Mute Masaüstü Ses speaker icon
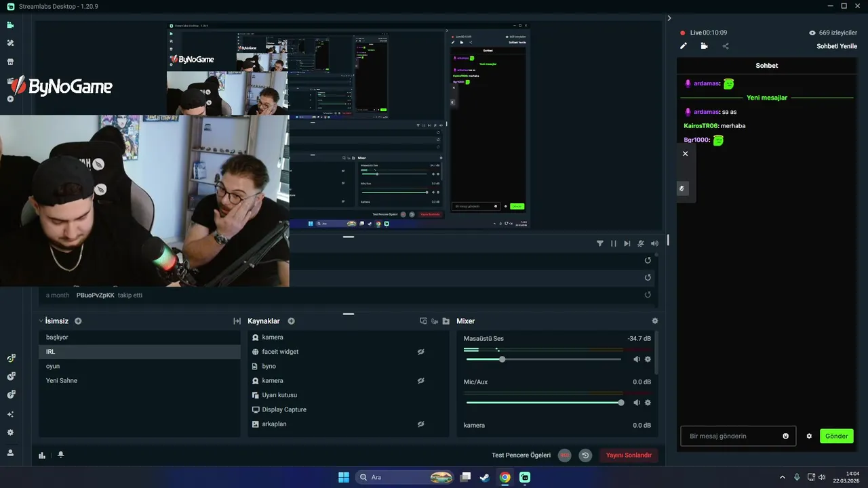 (x=637, y=359)
